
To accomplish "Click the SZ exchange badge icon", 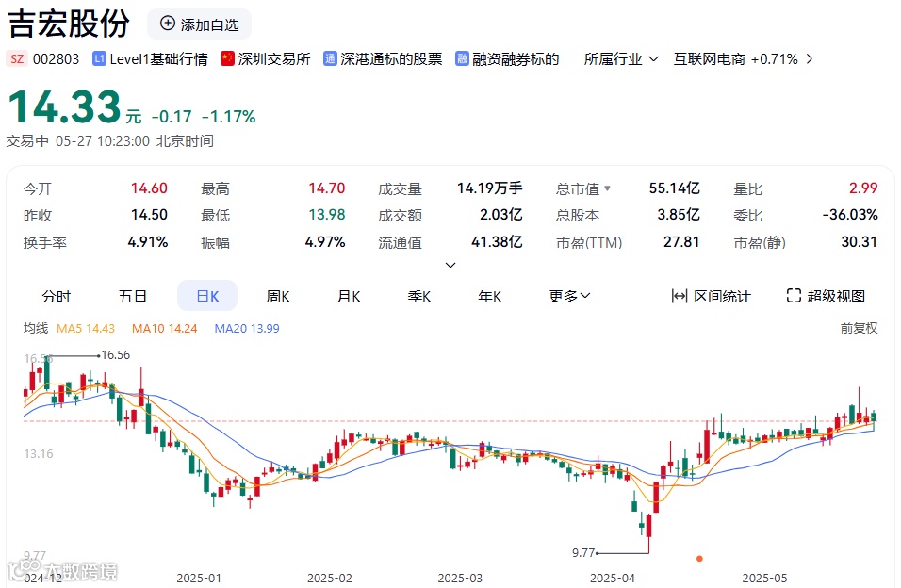I will click(17, 58).
